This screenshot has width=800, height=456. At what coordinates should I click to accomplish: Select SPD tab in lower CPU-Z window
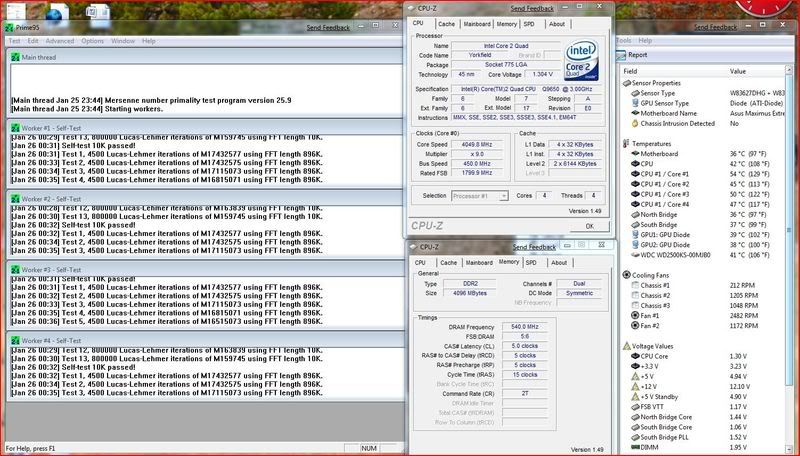532,263
